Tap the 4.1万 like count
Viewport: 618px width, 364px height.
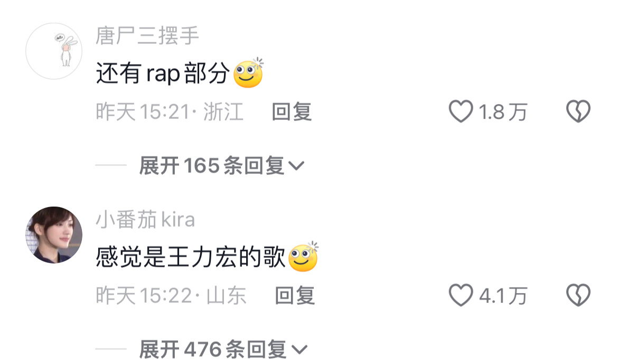(x=503, y=296)
